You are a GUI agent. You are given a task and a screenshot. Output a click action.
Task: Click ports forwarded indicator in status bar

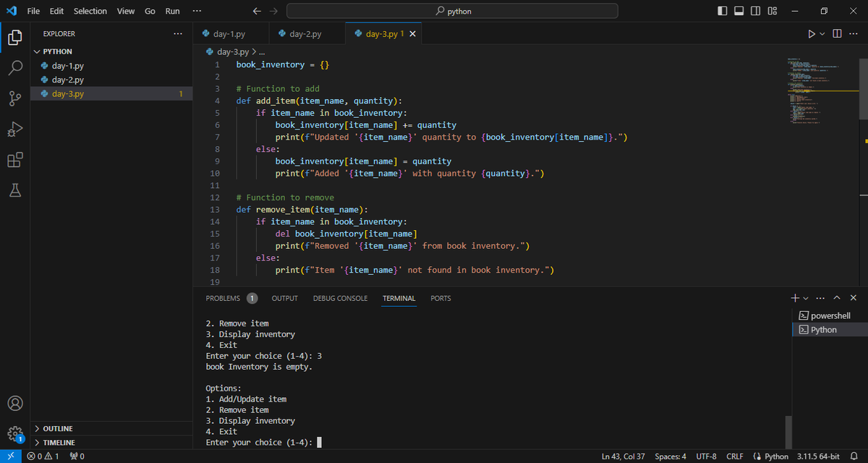coord(77,456)
